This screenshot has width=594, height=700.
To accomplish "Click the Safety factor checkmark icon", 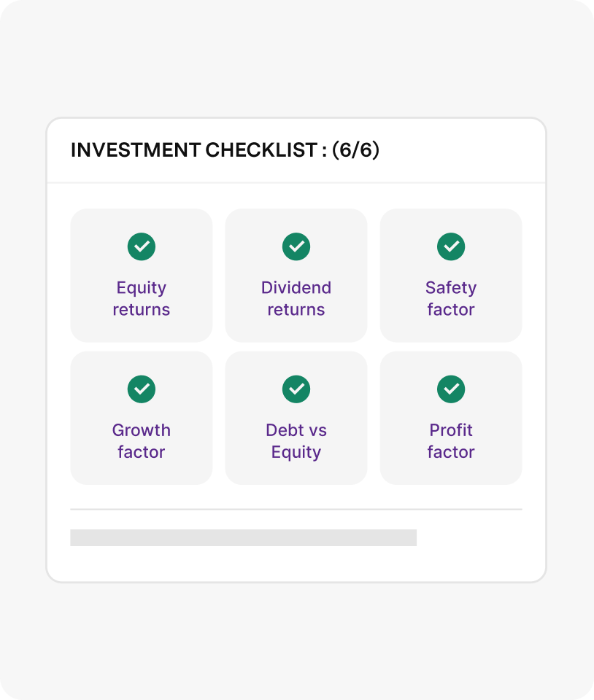I will click(450, 246).
